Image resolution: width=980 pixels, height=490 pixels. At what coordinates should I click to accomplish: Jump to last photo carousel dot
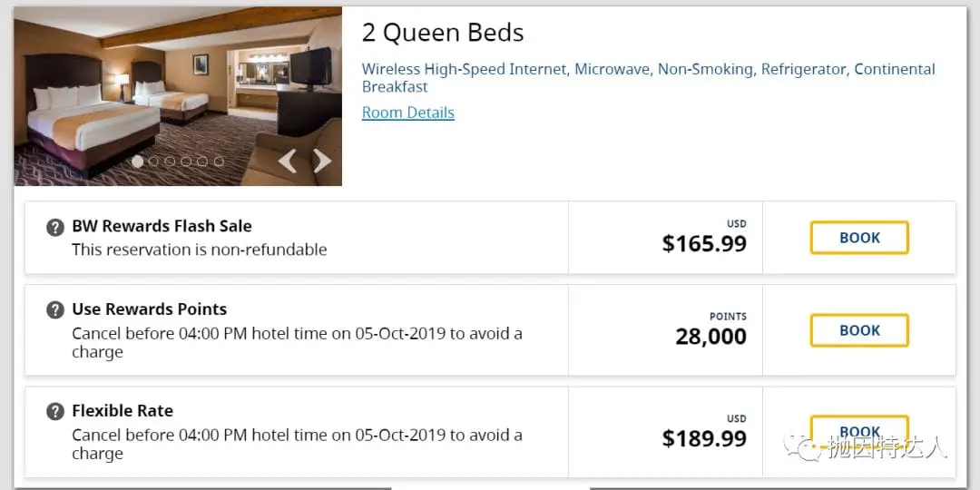pyautogui.click(x=219, y=162)
